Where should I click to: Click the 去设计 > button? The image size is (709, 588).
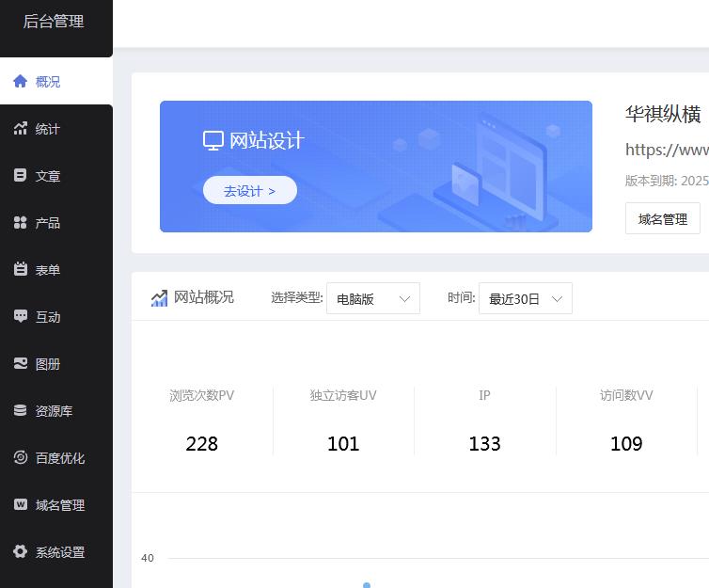pos(250,190)
